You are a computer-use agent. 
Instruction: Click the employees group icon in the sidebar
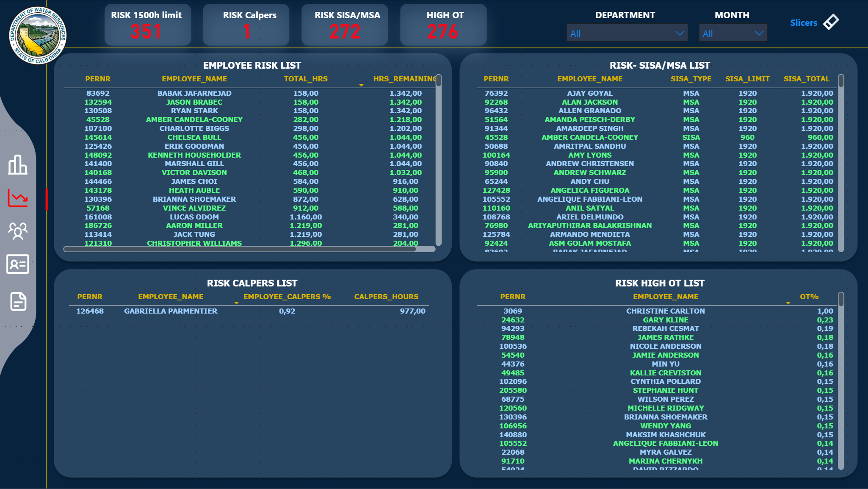click(17, 231)
